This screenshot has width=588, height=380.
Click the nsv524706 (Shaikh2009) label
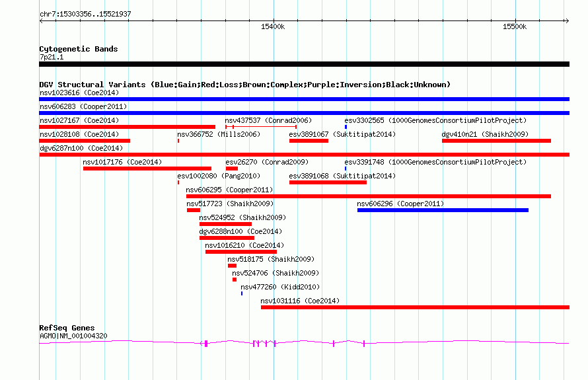point(276,273)
